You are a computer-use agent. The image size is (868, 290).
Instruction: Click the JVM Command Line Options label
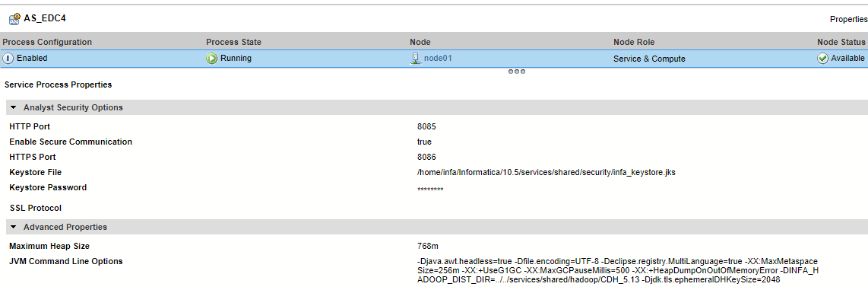[x=66, y=261]
